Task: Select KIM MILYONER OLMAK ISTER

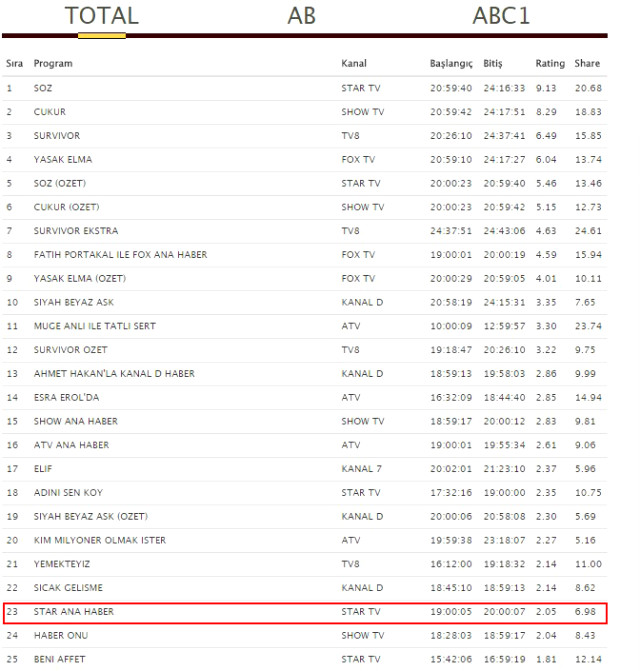Action: point(100,540)
